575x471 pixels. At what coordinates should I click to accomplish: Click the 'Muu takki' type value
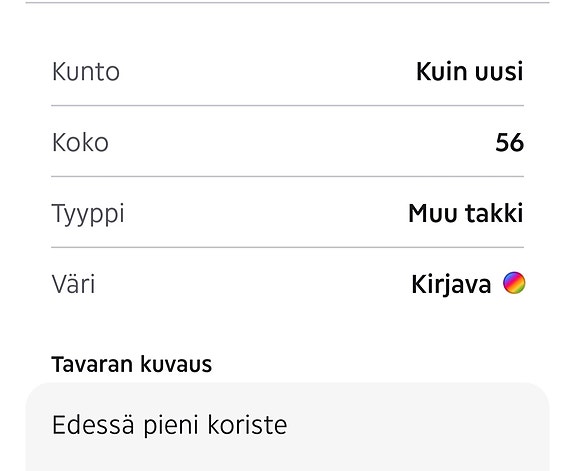(466, 213)
